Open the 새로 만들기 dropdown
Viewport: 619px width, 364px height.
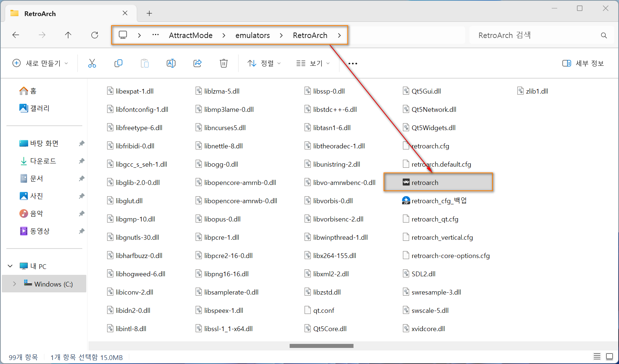pyautogui.click(x=41, y=63)
